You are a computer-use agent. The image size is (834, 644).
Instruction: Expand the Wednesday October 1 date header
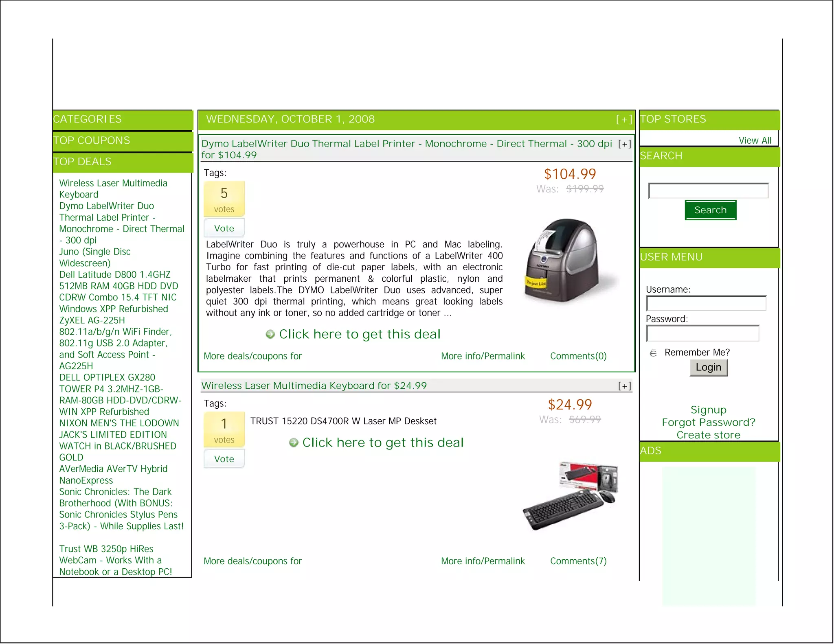(x=624, y=120)
